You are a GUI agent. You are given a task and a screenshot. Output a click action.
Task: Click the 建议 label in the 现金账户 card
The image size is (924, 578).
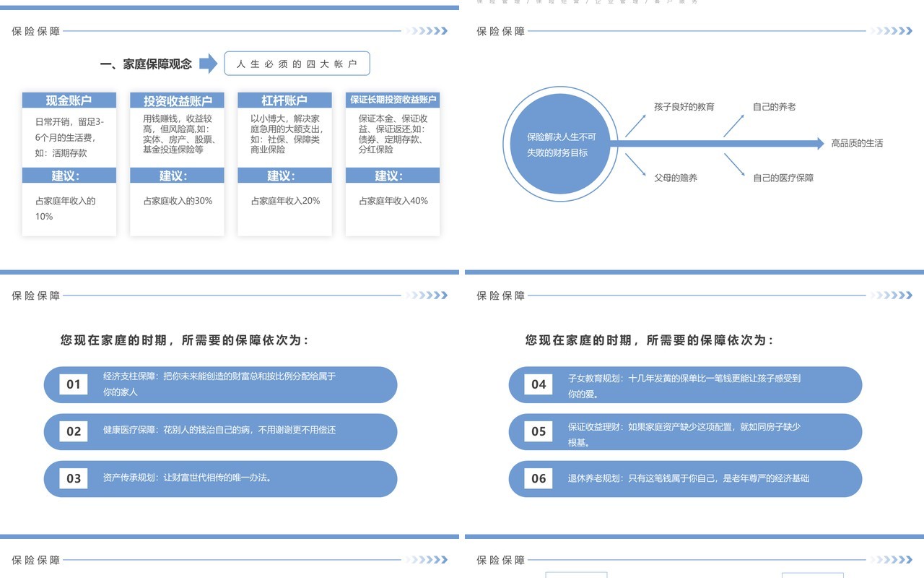pyautogui.click(x=69, y=176)
